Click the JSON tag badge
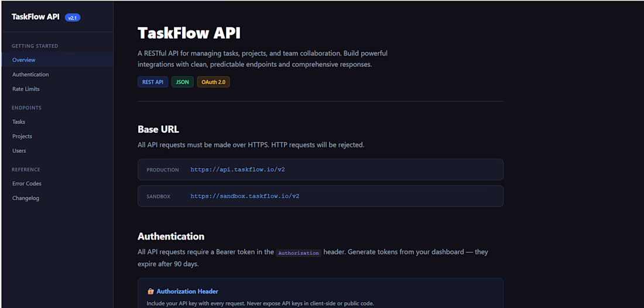 click(x=183, y=82)
